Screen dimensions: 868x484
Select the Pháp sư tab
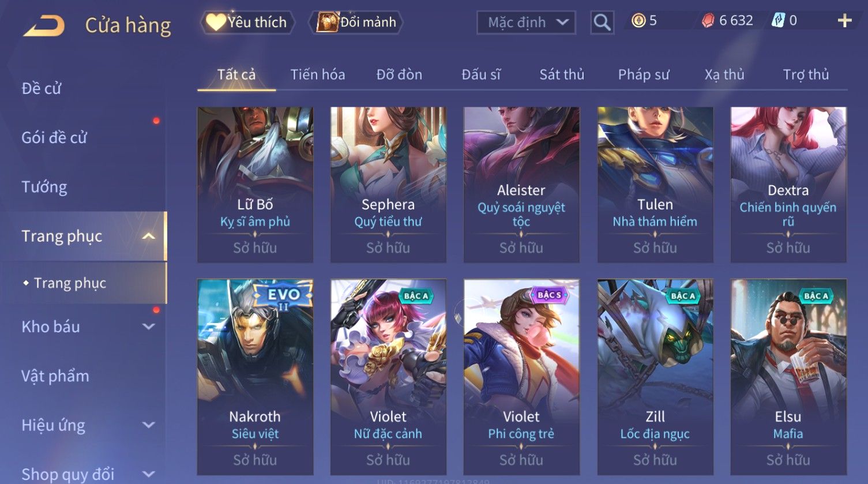644,74
